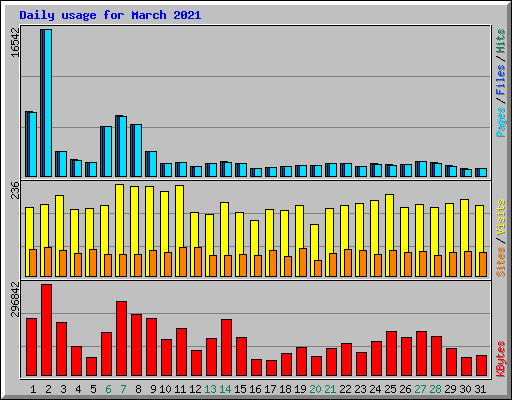Click the day 18 label on x-axis
512x400 pixels.
coord(285,389)
